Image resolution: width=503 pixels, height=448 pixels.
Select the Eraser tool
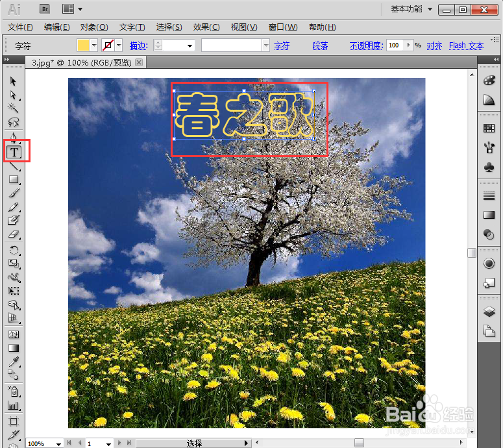[14, 234]
